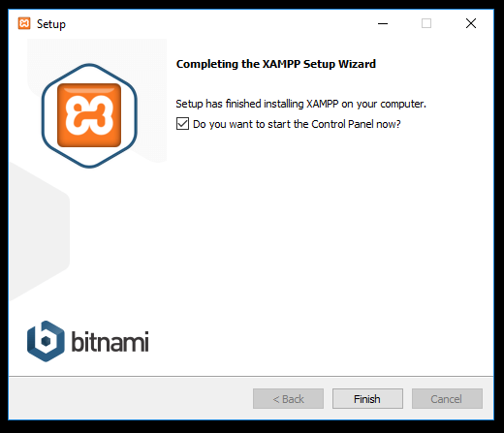The width and height of the screenshot is (504, 433).
Task: Click the large orange XAMPP logo
Action: coord(89,115)
